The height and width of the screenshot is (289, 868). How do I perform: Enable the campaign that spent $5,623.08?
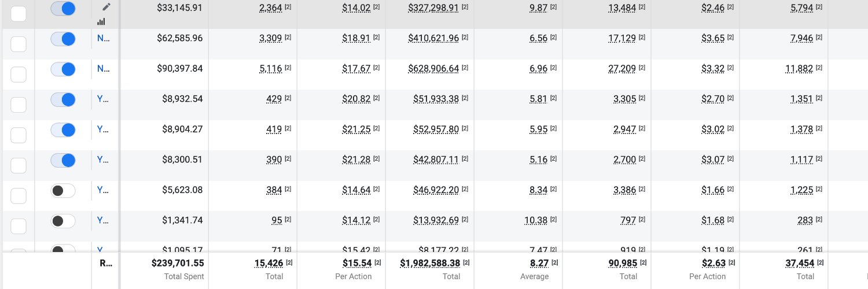pyautogui.click(x=63, y=190)
